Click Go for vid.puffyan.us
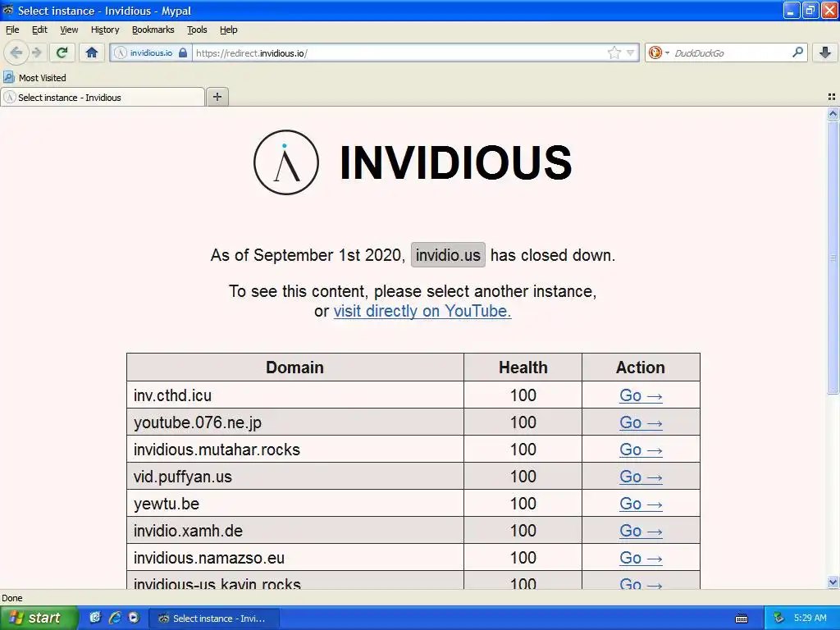The image size is (840, 630). [x=641, y=477]
